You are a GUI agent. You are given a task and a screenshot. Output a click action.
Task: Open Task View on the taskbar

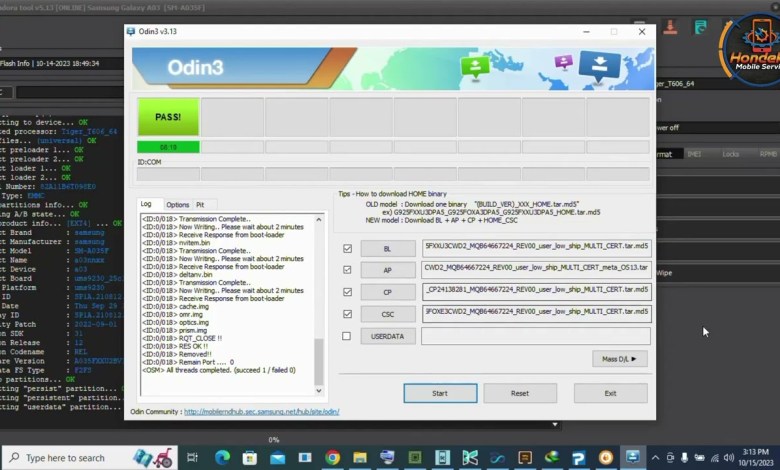tap(194, 457)
